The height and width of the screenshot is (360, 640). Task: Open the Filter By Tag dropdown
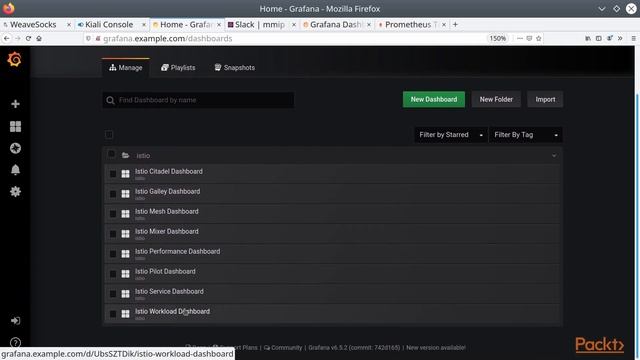[526, 135]
